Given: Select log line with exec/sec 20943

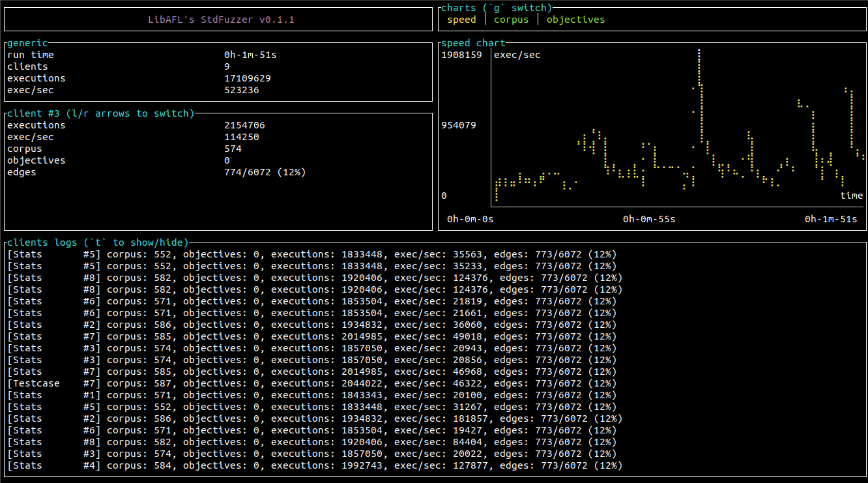Looking at the screenshot, I should click(312, 348).
